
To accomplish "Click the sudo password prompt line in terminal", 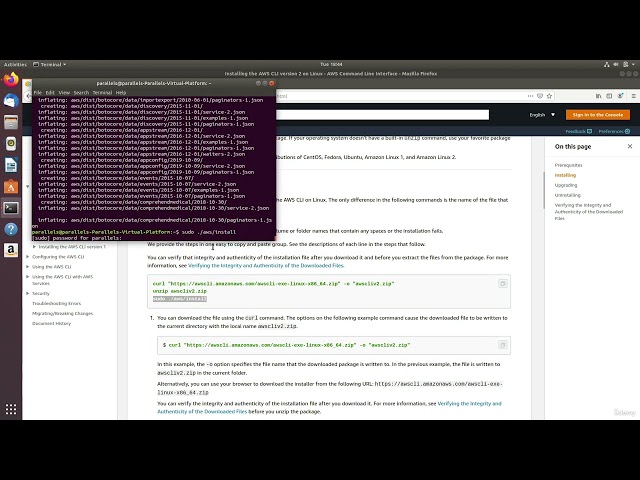I will coord(77,238).
